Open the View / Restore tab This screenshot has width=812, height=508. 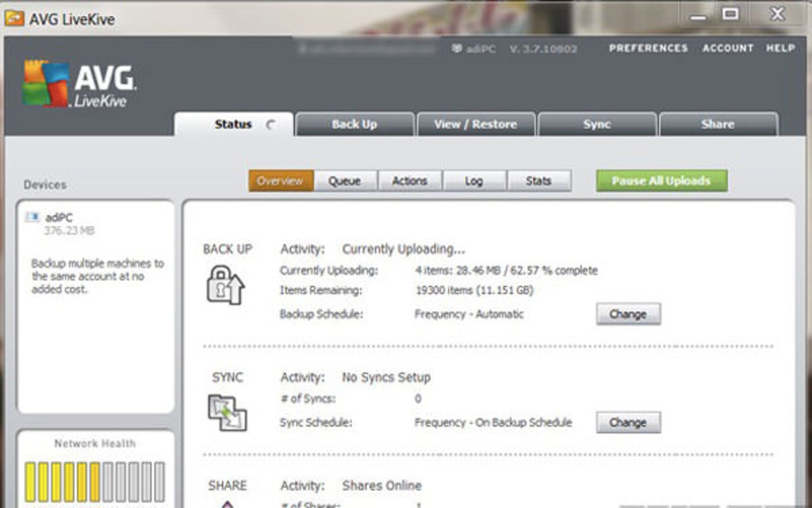[476, 124]
